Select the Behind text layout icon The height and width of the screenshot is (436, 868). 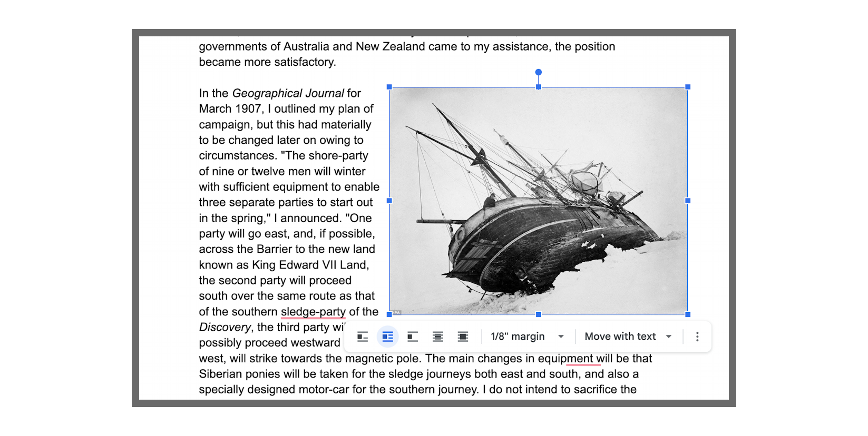[437, 336]
